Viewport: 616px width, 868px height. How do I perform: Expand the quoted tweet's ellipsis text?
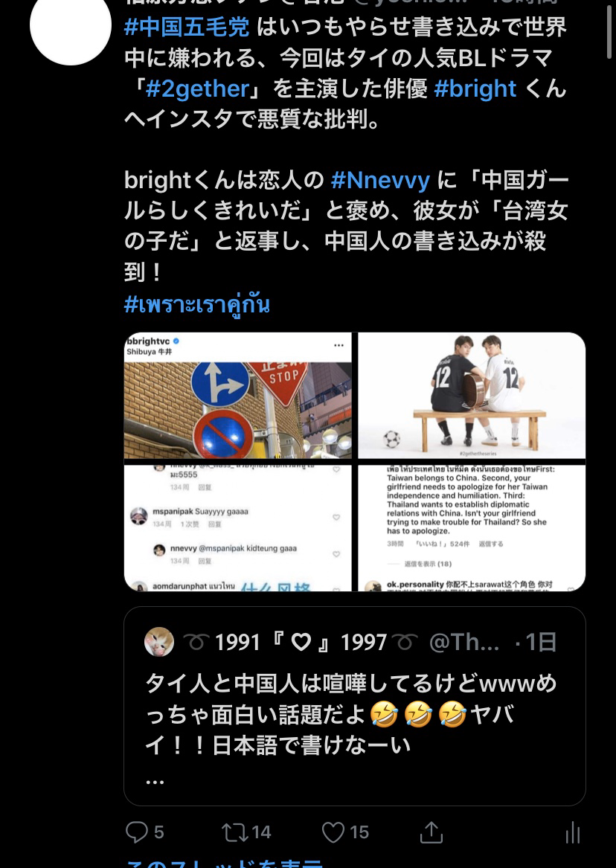155,782
